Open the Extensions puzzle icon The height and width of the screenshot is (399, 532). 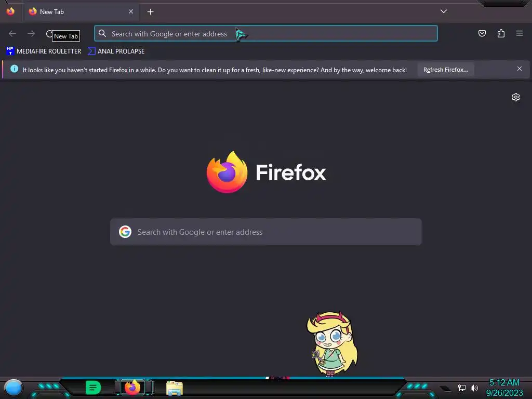501,33
